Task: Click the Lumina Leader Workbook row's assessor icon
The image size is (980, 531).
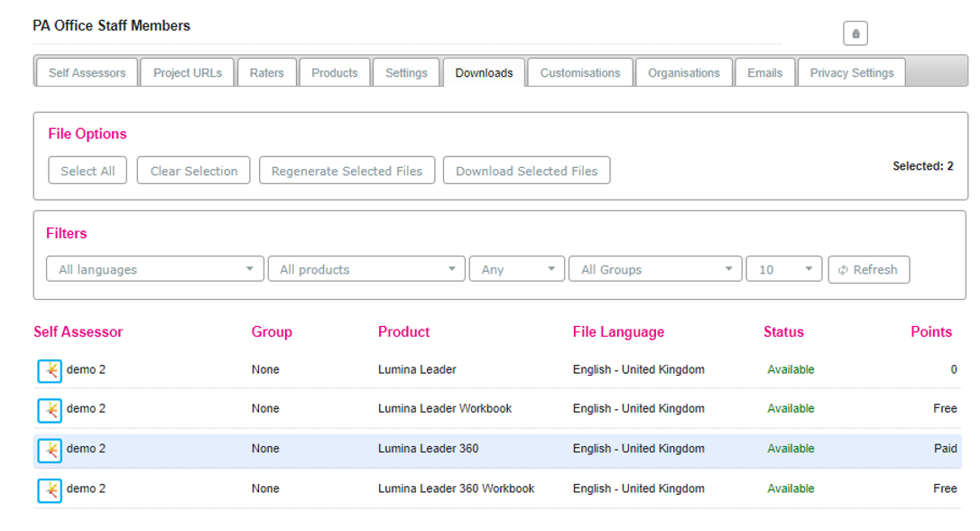Action: 50,410
